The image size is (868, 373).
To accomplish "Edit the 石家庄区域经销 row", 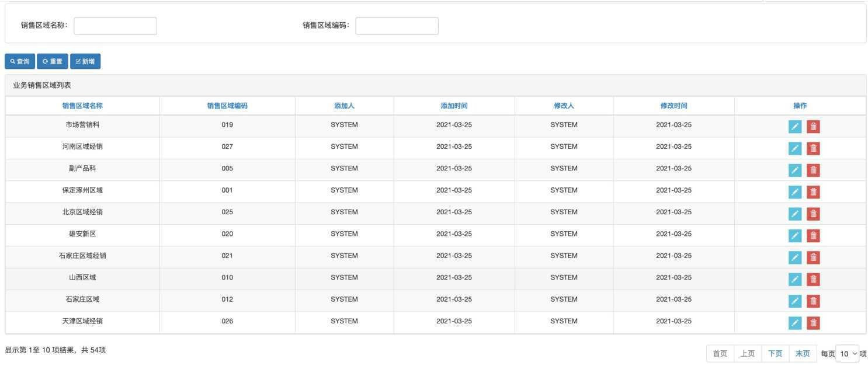I will click(x=795, y=257).
